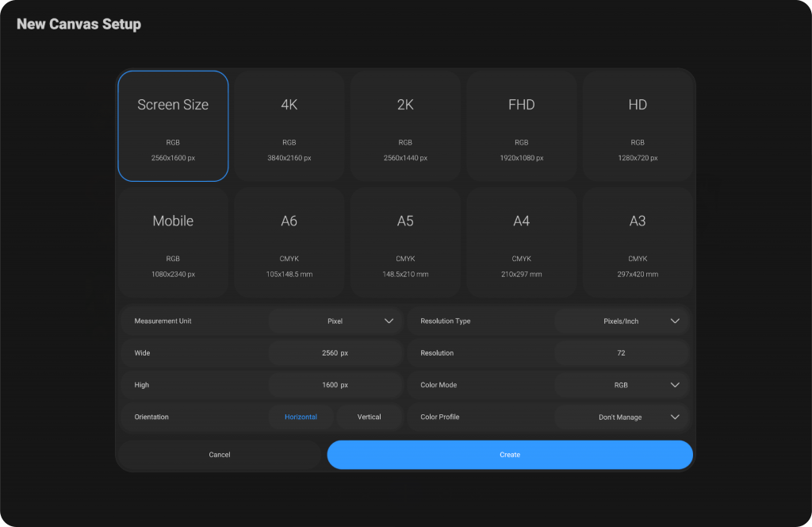Open the Color Mode dropdown
Viewport: 812px width, 527px height.
622,385
